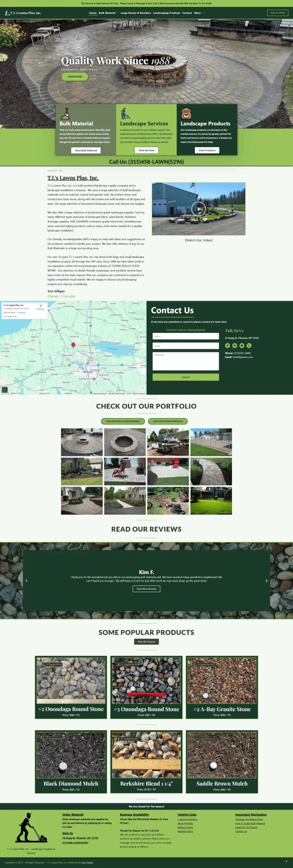293x868 pixels.
Task: Advance to the next review with right arrow
Action: [x=266, y=581]
